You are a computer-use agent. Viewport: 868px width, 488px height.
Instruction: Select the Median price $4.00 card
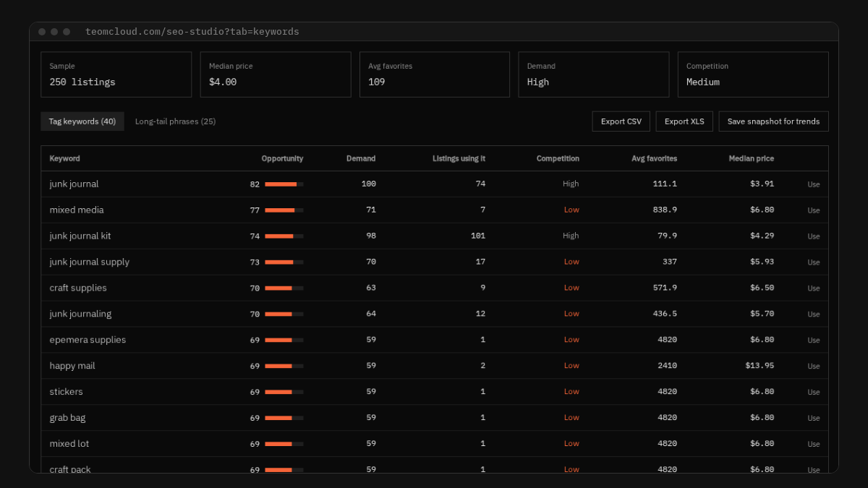tap(276, 74)
